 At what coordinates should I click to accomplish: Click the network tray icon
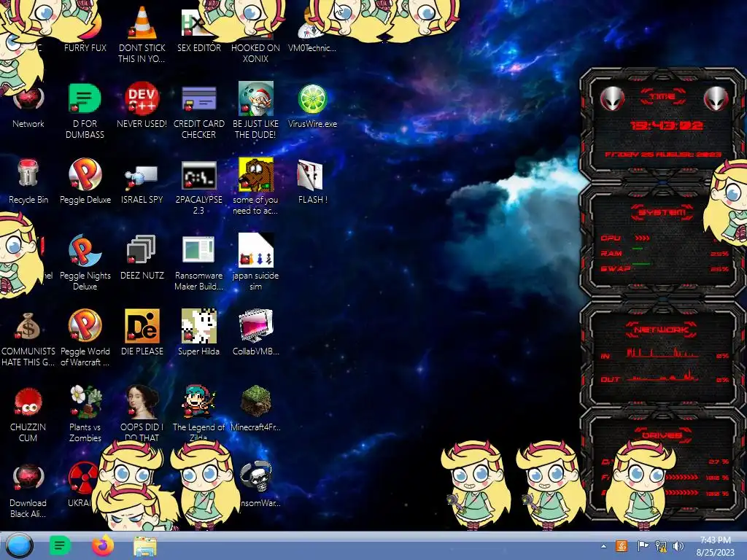click(x=661, y=546)
